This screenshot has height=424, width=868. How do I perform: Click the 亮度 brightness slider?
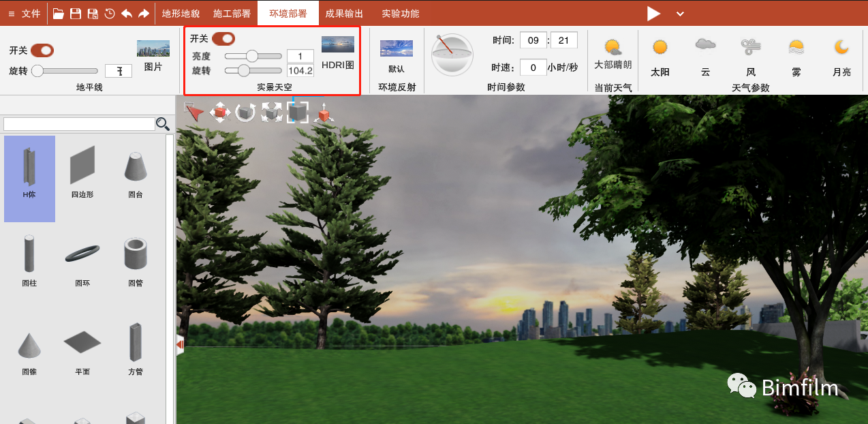click(253, 56)
